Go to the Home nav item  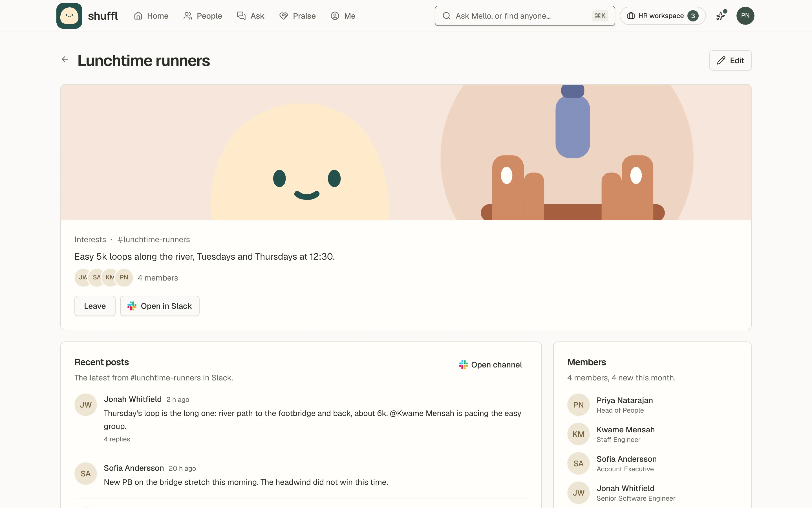pyautogui.click(x=151, y=16)
